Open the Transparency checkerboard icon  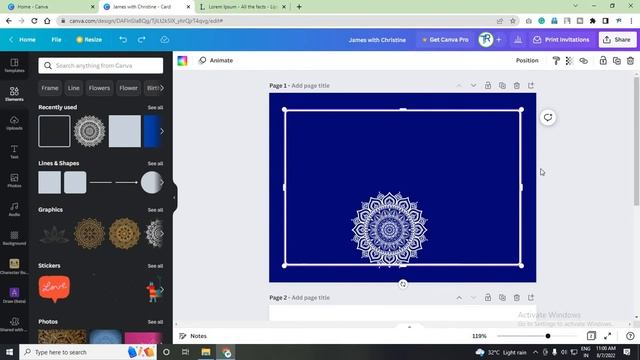point(569,60)
